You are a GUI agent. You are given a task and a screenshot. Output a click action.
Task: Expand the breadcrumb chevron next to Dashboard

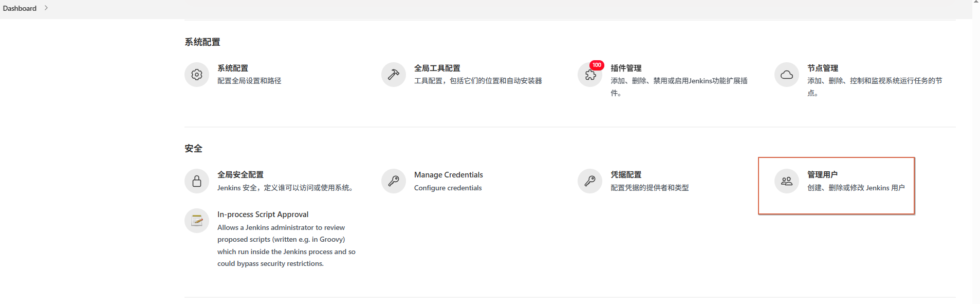46,8
